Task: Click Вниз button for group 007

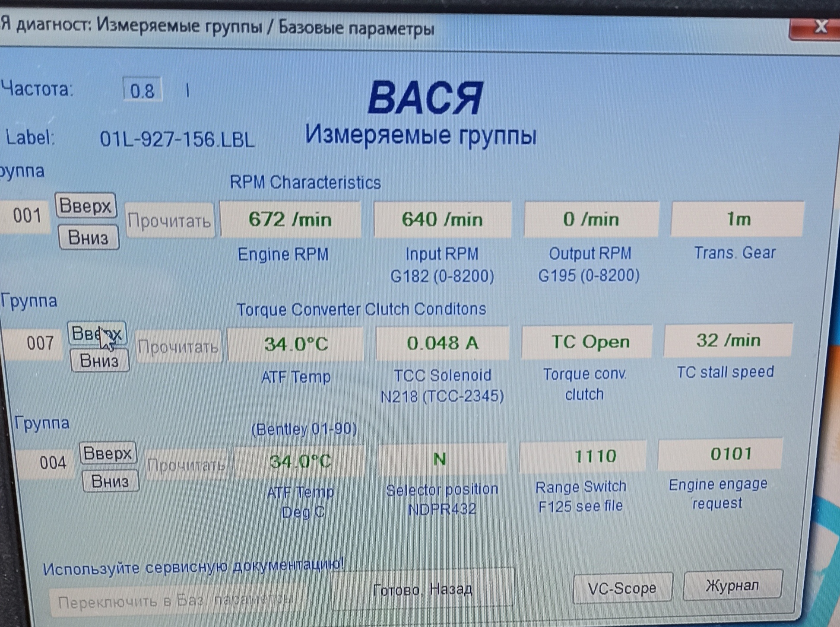Action: click(x=99, y=360)
